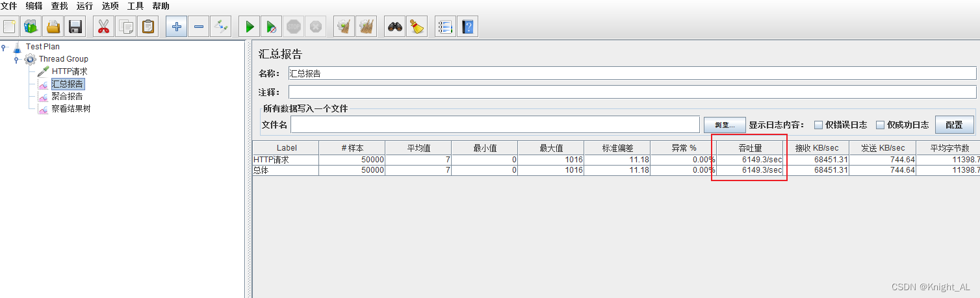
Task: Enable the 仅成功日志 checkbox
Action: (881, 125)
